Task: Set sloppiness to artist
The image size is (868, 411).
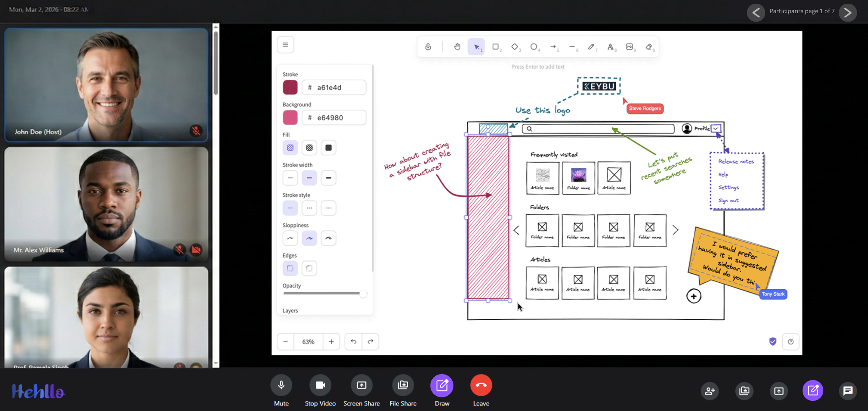Action: [x=309, y=238]
